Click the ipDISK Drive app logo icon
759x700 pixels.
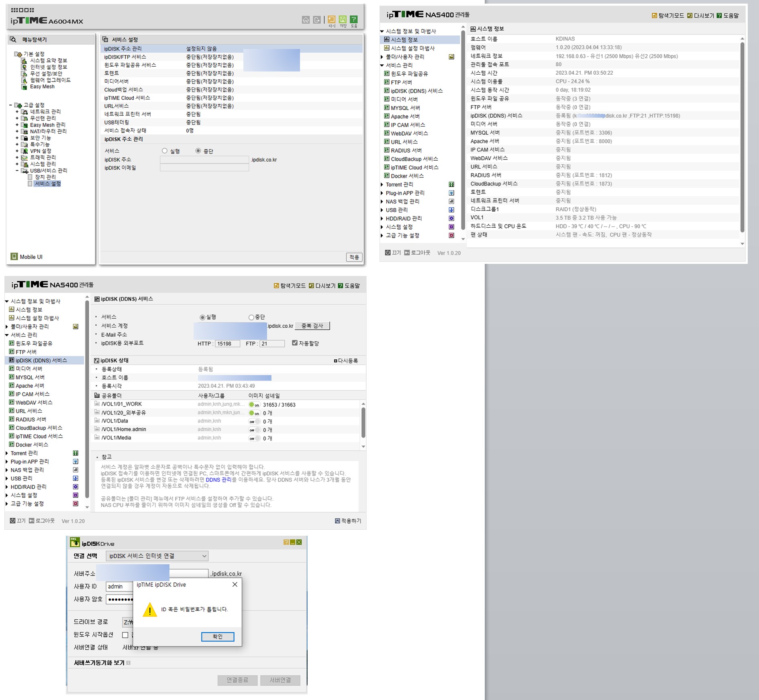75,542
